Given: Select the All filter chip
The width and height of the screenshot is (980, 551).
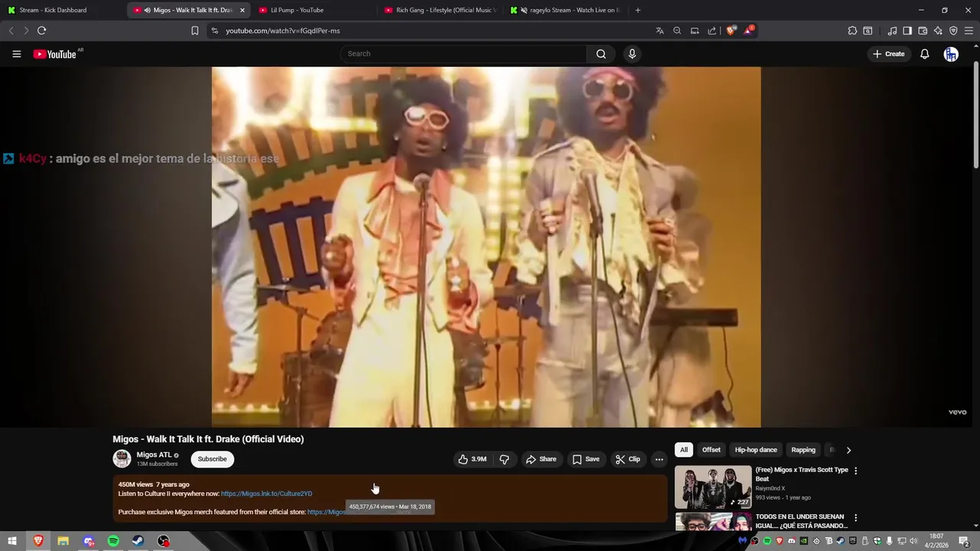Looking at the screenshot, I should coord(684,450).
